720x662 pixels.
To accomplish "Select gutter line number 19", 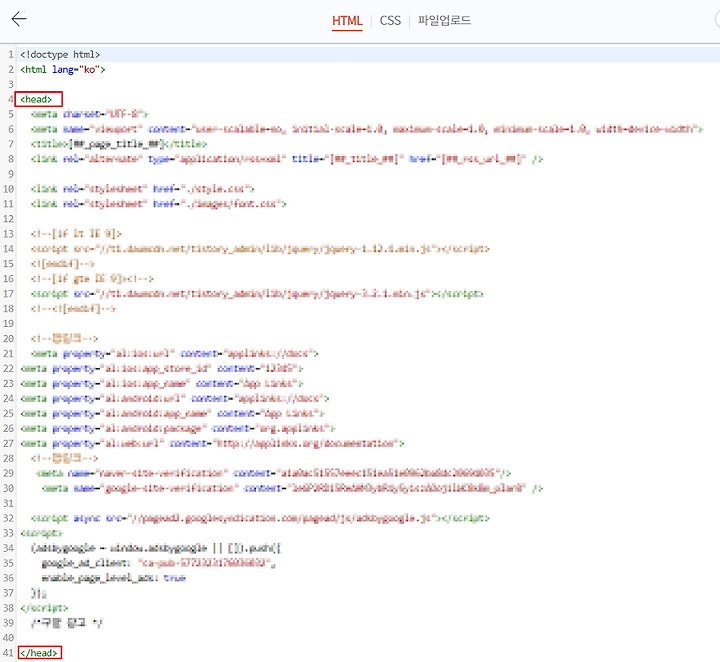I will click(8, 324).
